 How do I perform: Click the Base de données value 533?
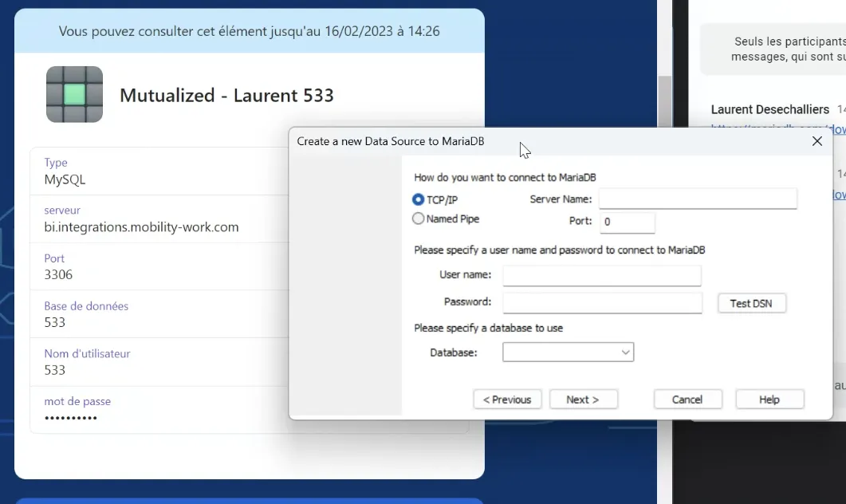click(x=54, y=323)
